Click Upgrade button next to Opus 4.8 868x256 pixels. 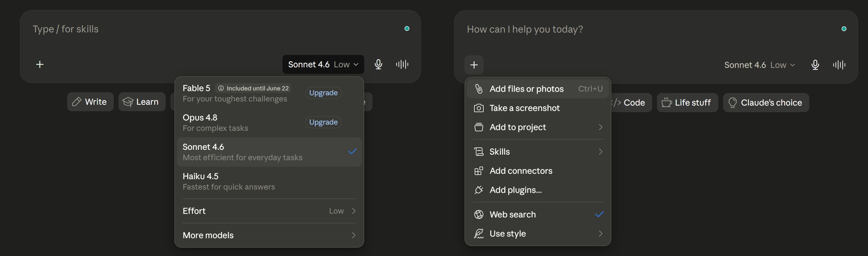323,122
